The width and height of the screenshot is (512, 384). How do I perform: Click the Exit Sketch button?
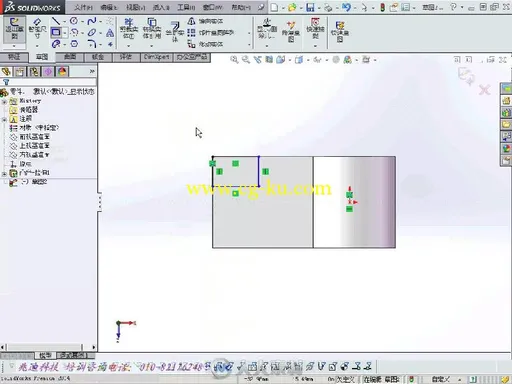click(x=14, y=29)
